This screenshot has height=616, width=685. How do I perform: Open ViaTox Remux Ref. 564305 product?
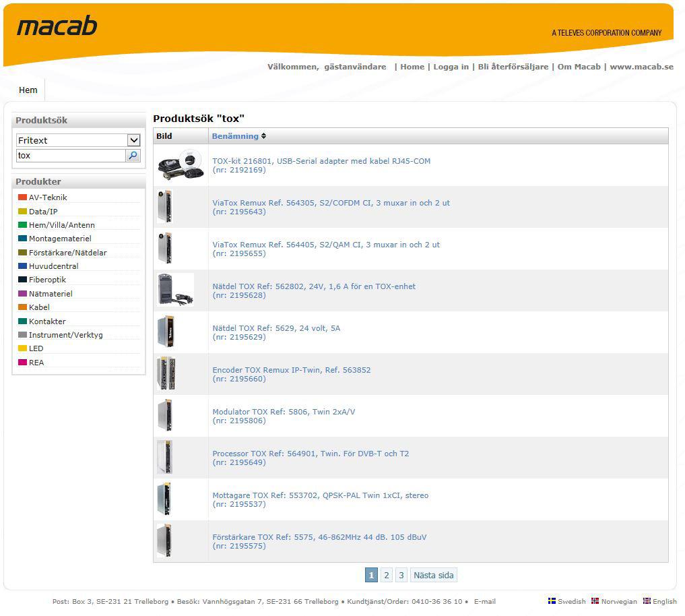tap(331, 203)
